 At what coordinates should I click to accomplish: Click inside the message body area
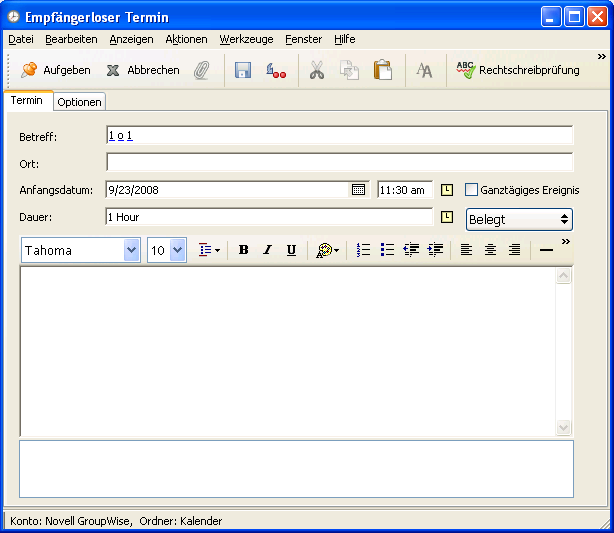pyautogui.click(x=288, y=351)
